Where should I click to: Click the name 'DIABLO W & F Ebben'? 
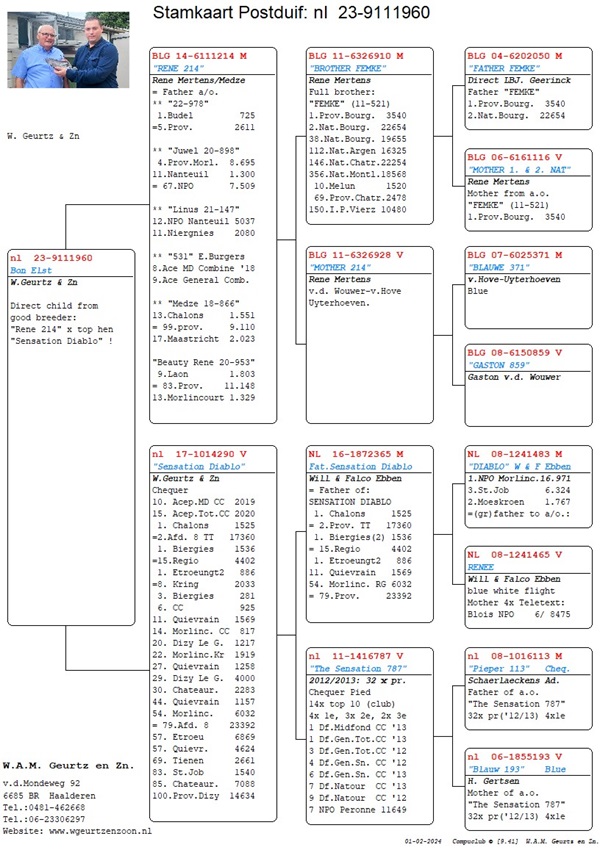point(519,466)
